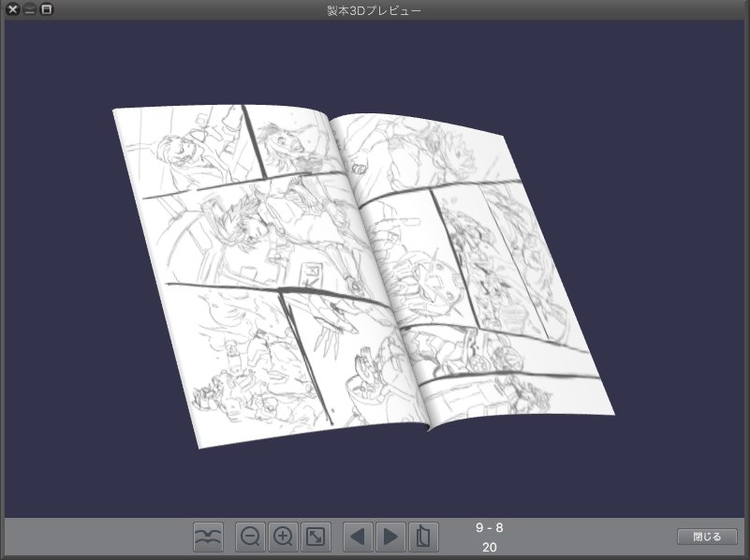Go to the right page spread
The width and height of the screenshot is (750, 560).
pos(390,537)
